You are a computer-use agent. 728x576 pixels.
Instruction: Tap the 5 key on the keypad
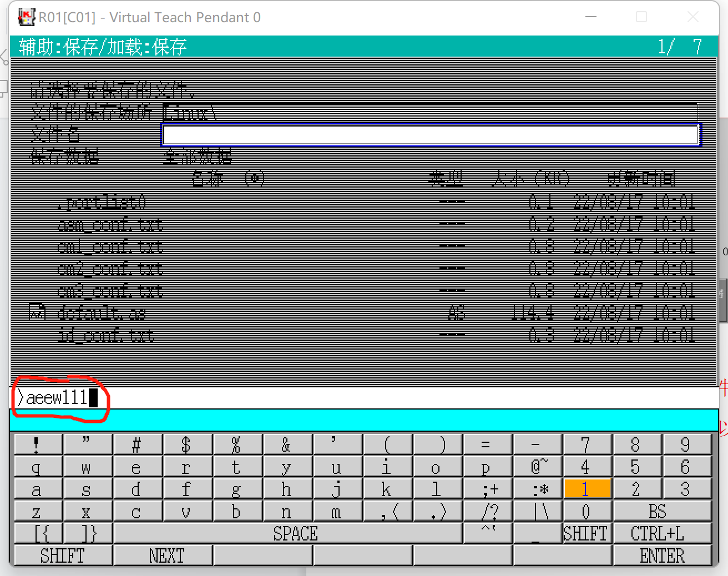click(637, 467)
